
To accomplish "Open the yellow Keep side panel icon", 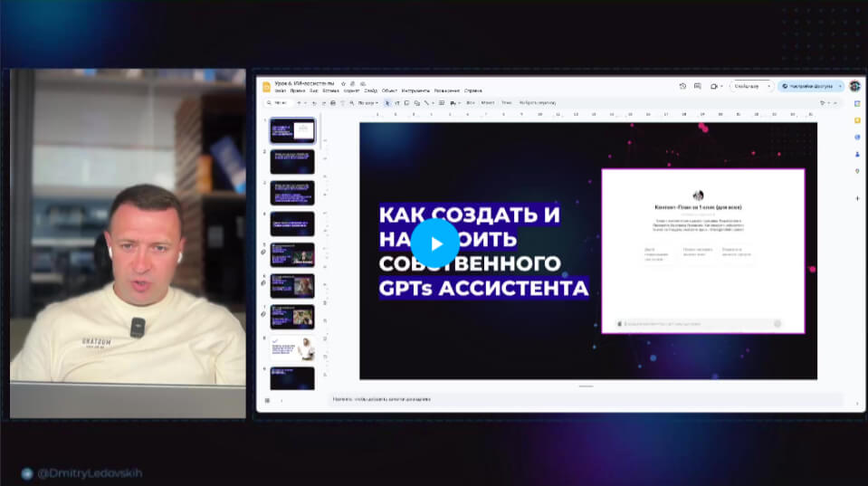I will click(857, 120).
